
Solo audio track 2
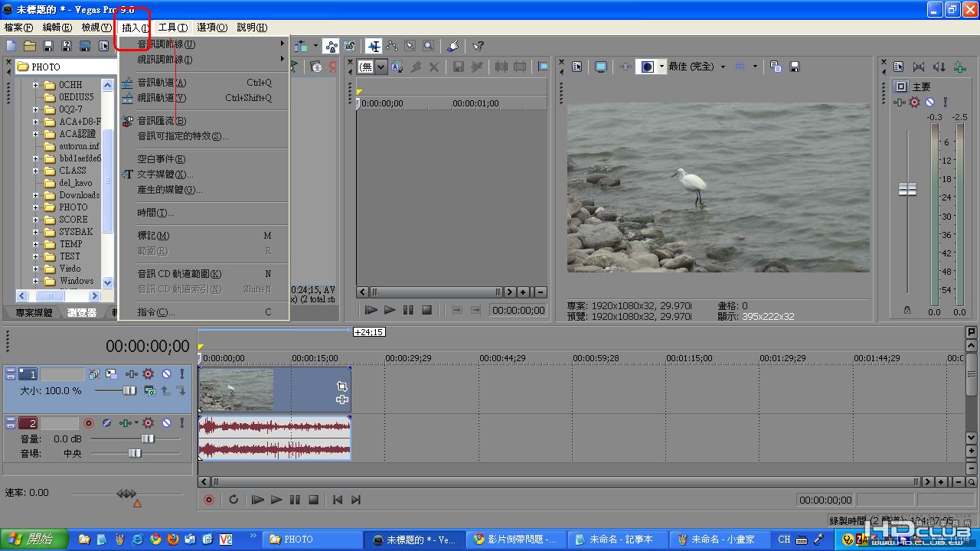click(181, 423)
